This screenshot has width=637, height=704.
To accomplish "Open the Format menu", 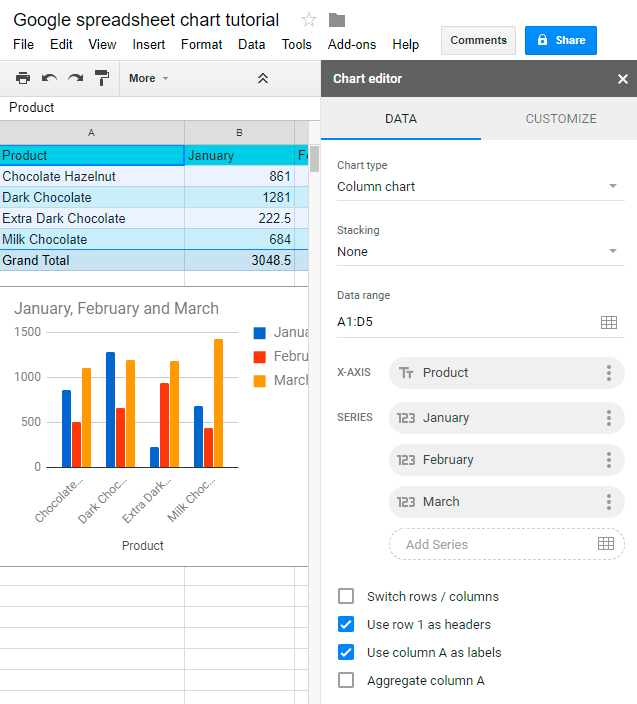I will click(202, 44).
